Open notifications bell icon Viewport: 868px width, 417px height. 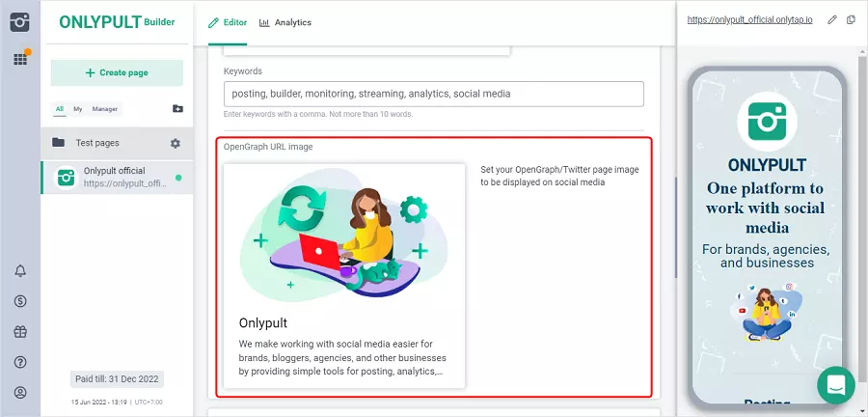20,271
